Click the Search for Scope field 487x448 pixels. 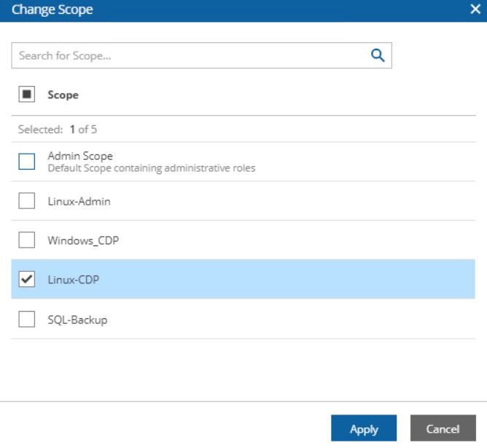pyautogui.click(x=201, y=55)
